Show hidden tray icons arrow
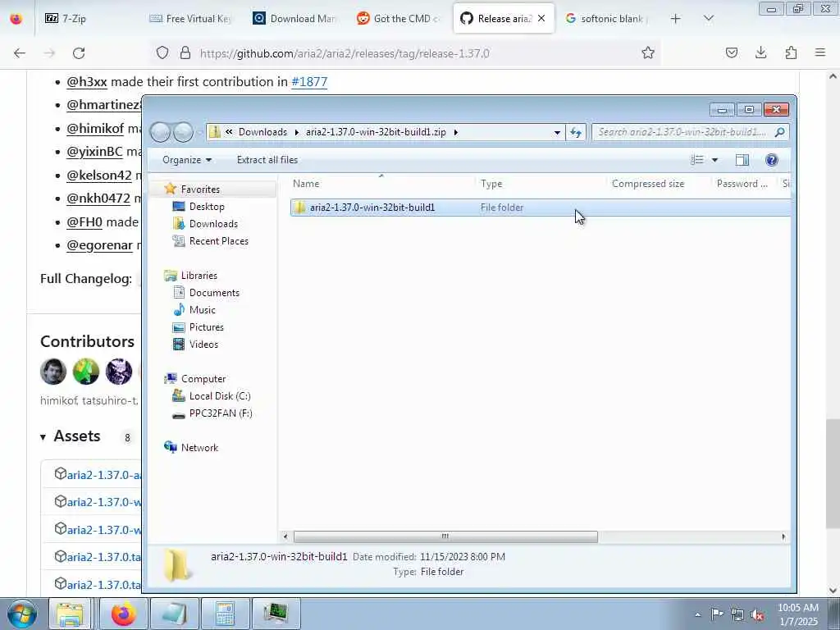The width and height of the screenshot is (840, 630). point(697,615)
